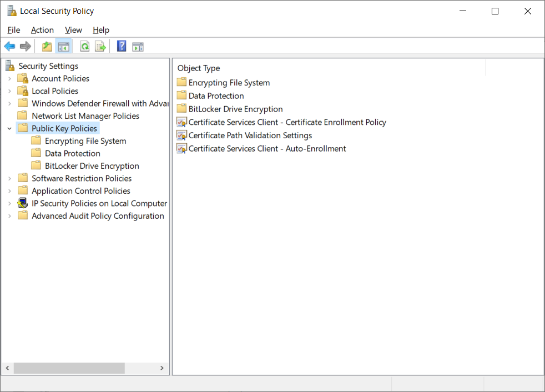545x392 pixels.
Task: Select Encrypting File System in the left tree
Action: [x=85, y=141]
